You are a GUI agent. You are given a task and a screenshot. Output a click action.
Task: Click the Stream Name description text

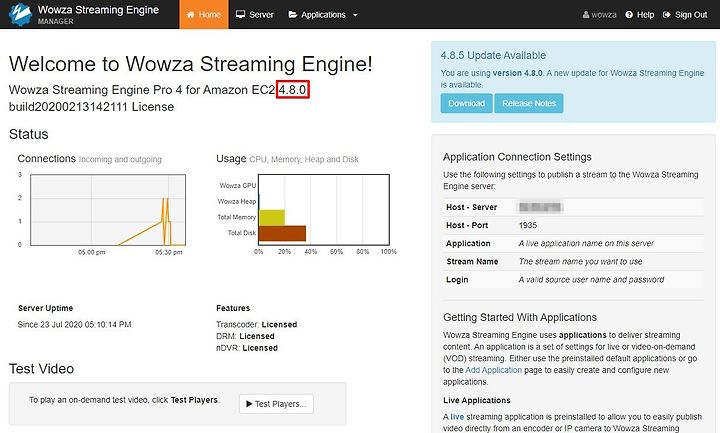pyautogui.click(x=580, y=262)
